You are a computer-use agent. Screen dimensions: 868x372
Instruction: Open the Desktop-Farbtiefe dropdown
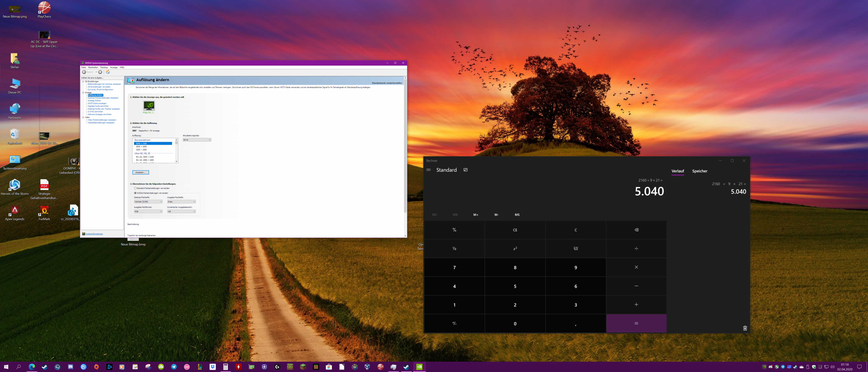point(148,202)
